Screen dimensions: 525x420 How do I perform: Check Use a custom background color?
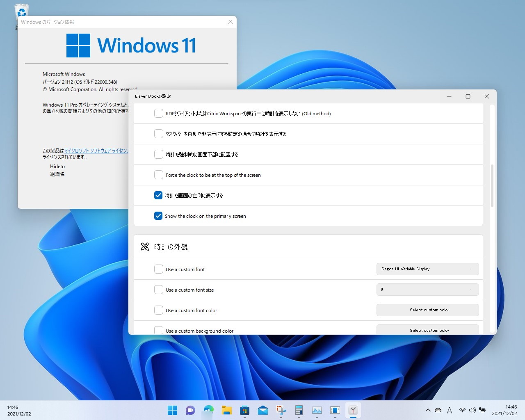[159, 330]
